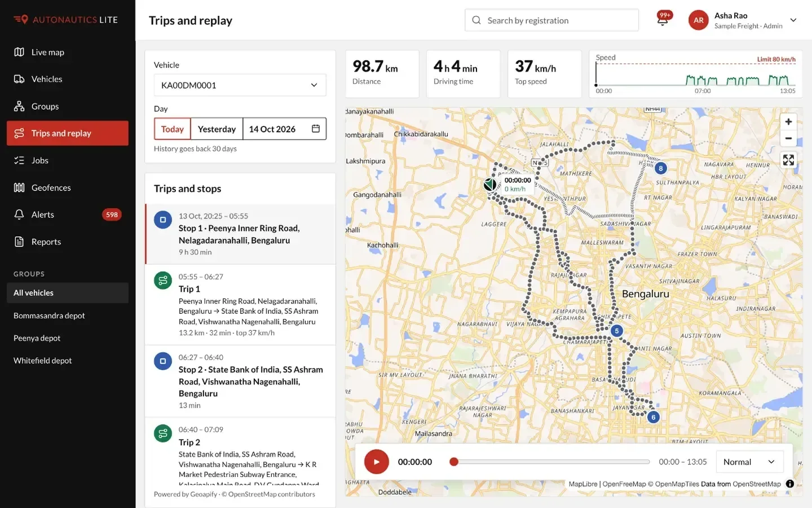Click the AR user avatar
The image size is (812, 508).
(698, 20)
